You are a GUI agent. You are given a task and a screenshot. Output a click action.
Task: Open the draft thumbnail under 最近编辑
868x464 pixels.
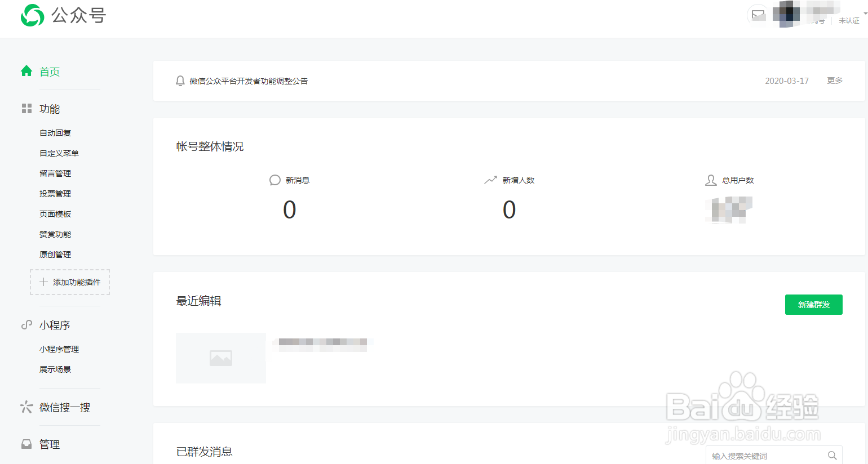220,358
